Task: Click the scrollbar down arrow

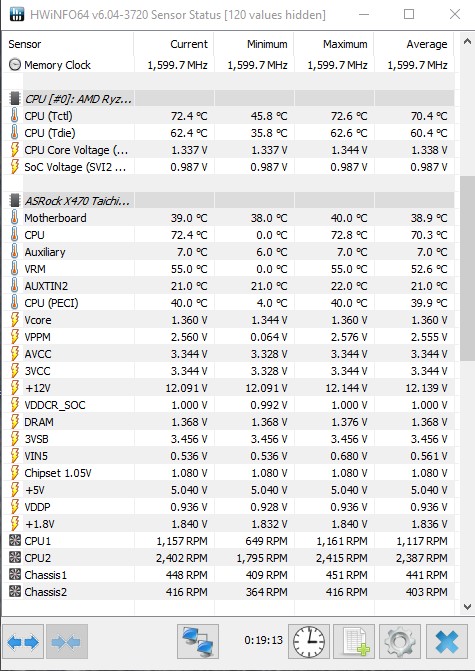Action: (467, 606)
